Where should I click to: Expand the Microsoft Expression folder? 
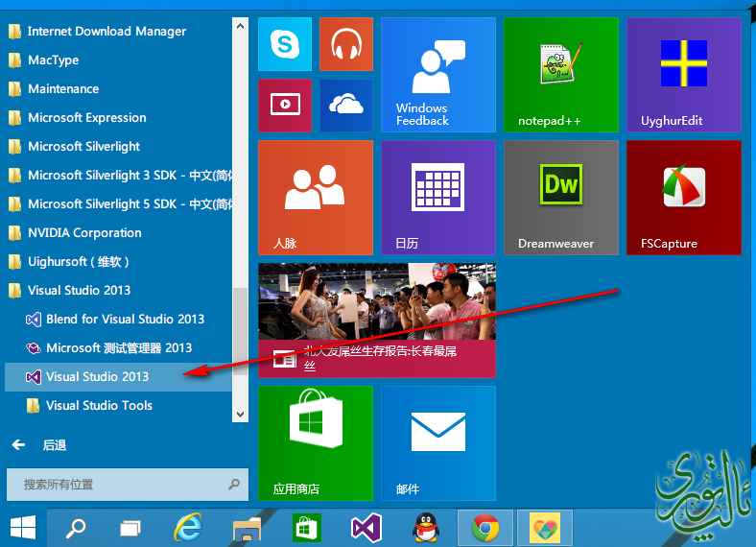(118, 118)
